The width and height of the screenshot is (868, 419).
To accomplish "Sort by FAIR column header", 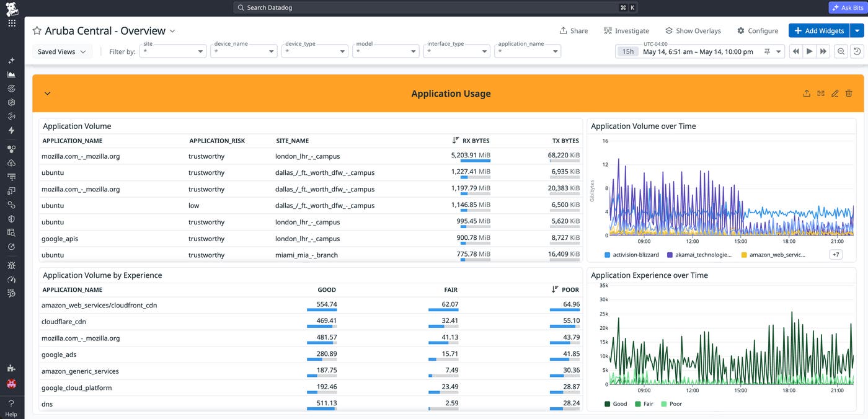I will point(449,289).
